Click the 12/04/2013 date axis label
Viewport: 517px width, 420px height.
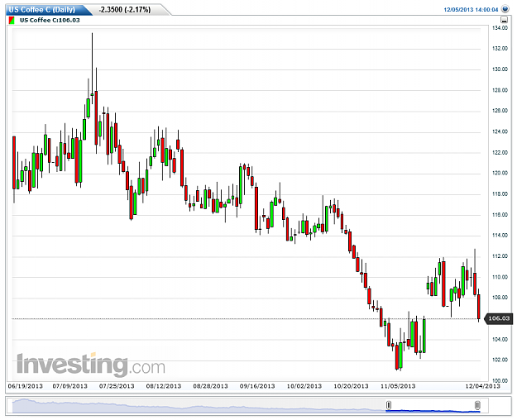point(483,386)
